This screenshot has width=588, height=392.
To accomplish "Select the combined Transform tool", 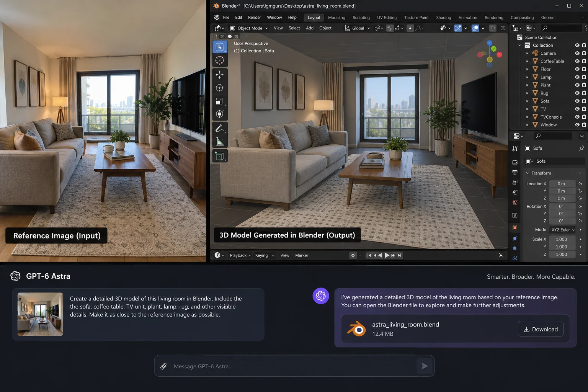I will (x=220, y=114).
